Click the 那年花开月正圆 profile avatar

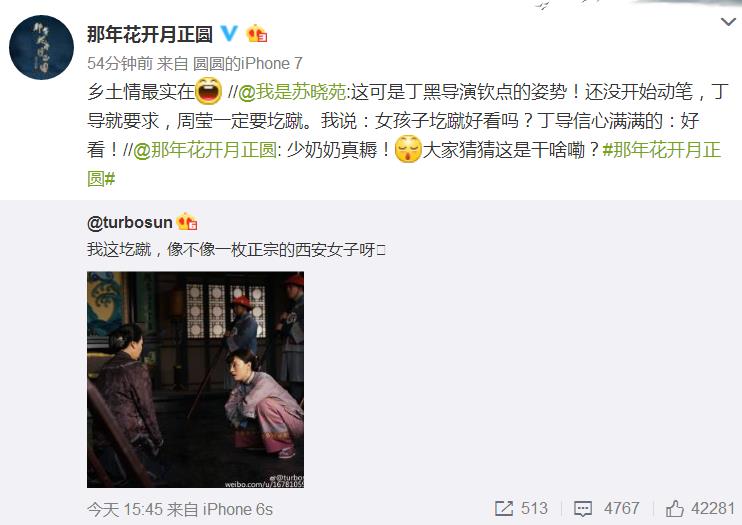coord(42,47)
